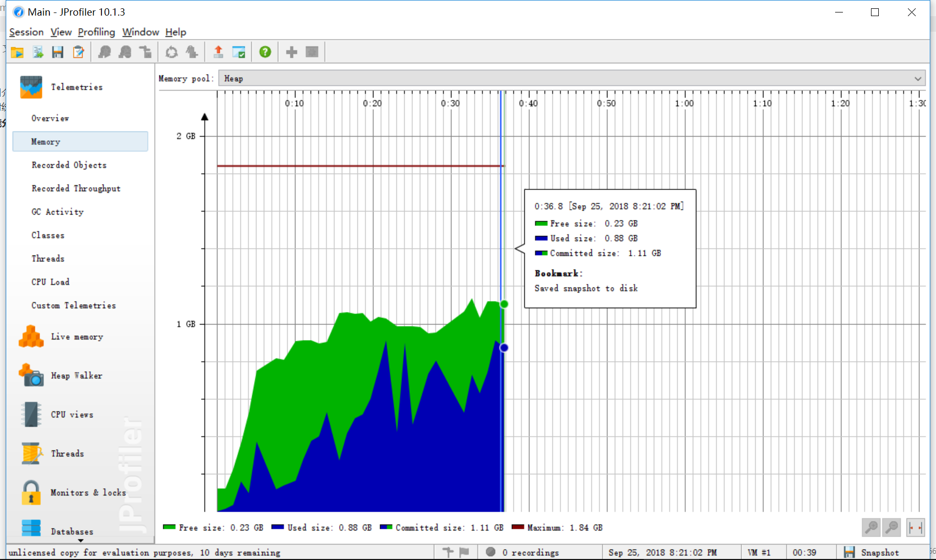Click the second grayed recording head icon
936x560 pixels.
125,52
